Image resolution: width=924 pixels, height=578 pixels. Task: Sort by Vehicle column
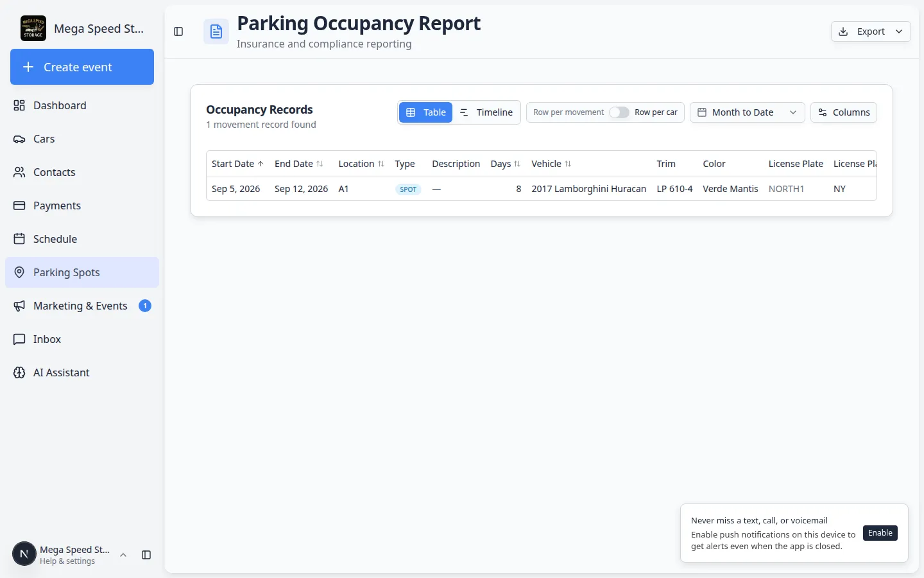[551, 164]
